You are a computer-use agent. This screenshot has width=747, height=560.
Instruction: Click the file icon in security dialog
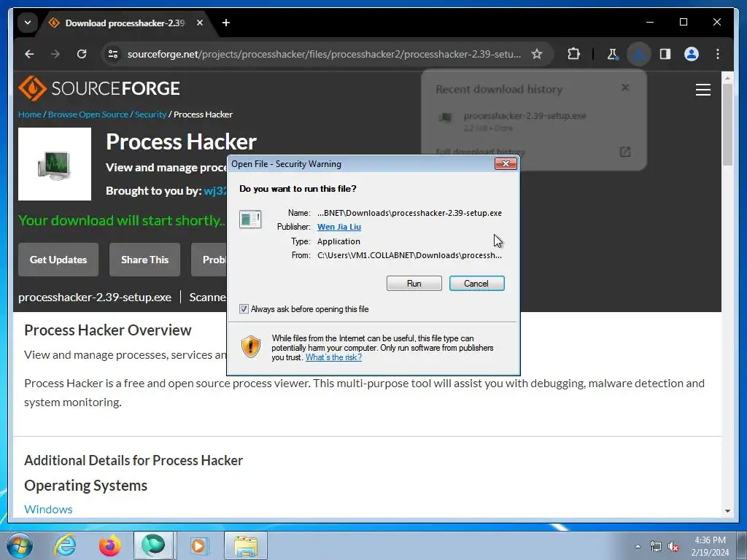(250, 219)
